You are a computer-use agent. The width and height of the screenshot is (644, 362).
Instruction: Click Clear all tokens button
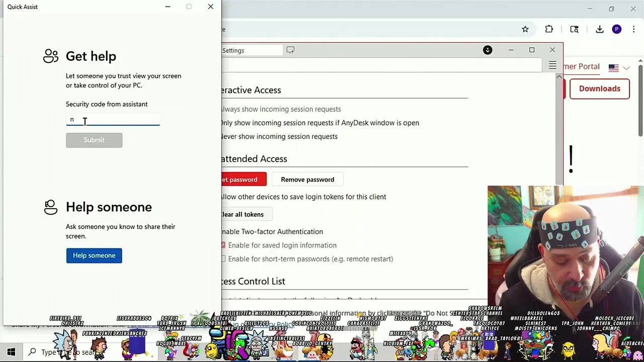coord(247,214)
